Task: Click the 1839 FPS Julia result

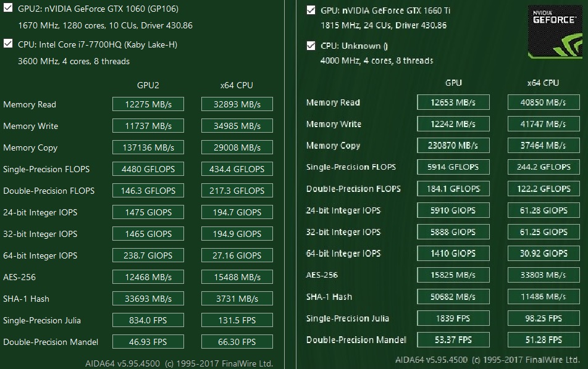Action: [453, 318]
